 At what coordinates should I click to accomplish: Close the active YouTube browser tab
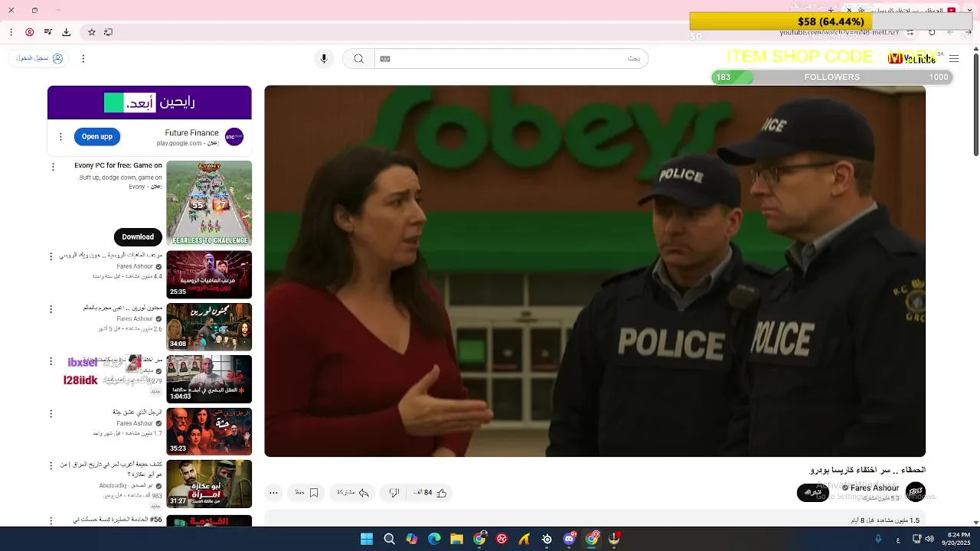(x=849, y=11)
